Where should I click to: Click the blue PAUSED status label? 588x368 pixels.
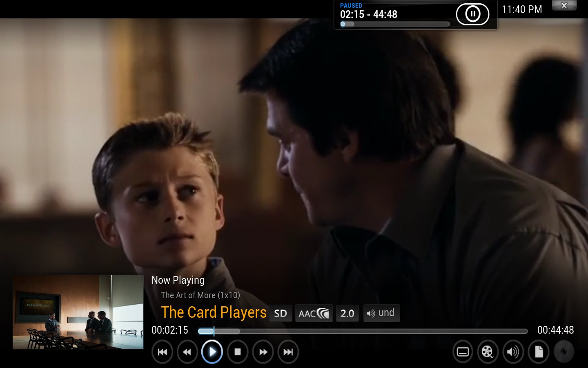coord(351,5)
